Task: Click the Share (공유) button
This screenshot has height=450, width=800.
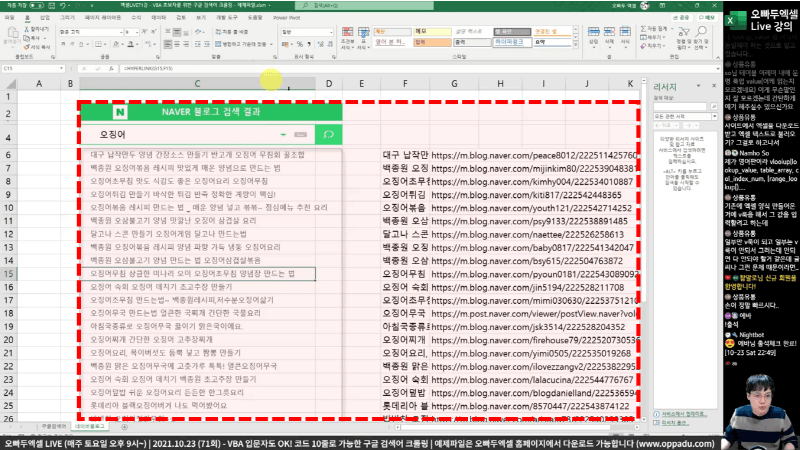Action: pyautogui.click(x=681, y=17)
